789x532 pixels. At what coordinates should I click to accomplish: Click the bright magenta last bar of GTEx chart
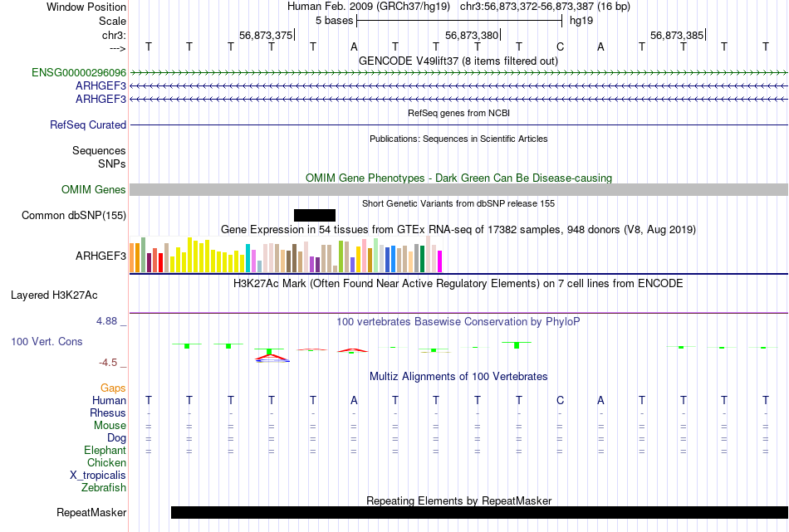439,261
